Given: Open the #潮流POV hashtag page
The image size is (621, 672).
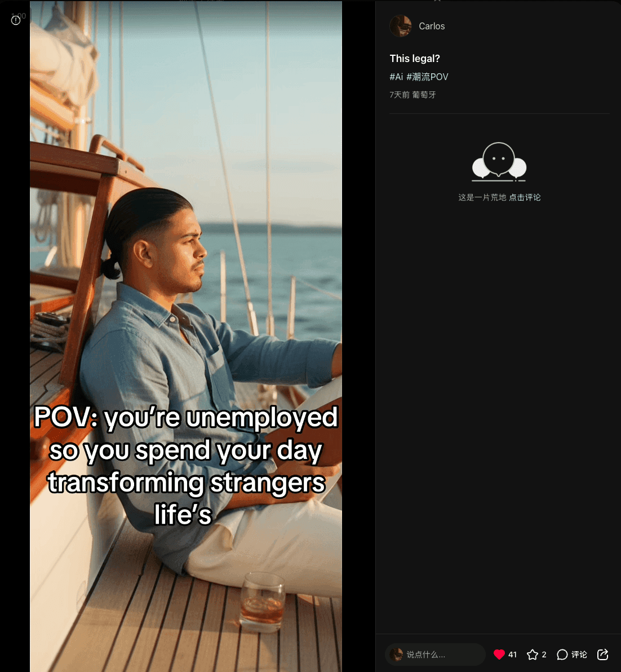Looking at the screenshot, I should 427,77.
